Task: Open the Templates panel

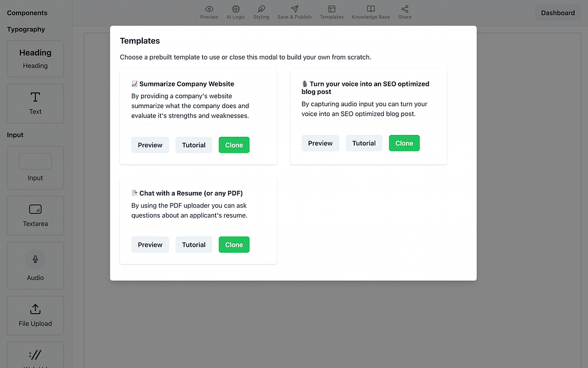Action: 331,12
